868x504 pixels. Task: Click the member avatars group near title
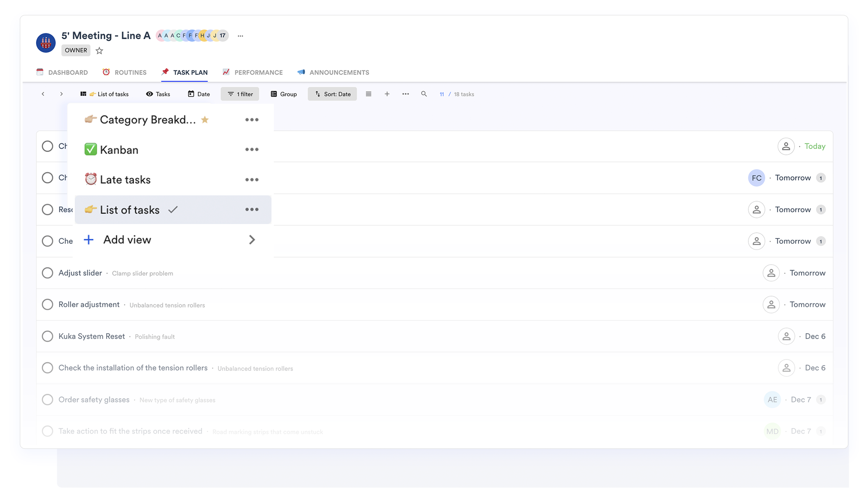(x=192, y=36)
